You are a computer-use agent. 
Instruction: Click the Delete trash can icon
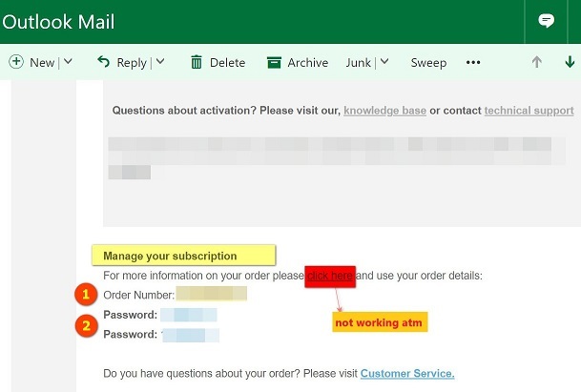click(x=197, y=63)
